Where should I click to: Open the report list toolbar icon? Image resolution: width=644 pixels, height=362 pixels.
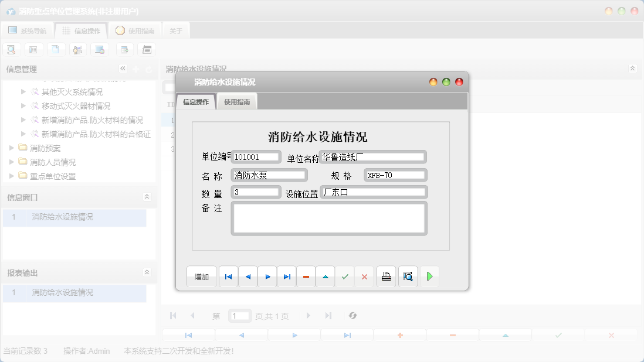point(33,49)
